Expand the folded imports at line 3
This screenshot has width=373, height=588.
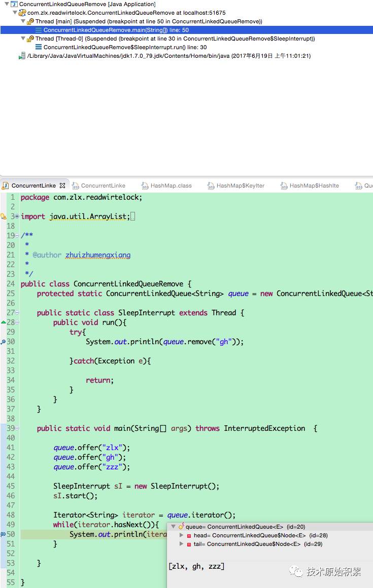click(x=17, y=216)
